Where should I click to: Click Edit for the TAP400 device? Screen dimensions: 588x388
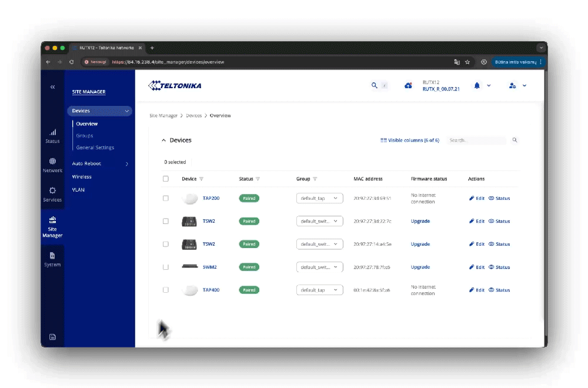(477, 290)
